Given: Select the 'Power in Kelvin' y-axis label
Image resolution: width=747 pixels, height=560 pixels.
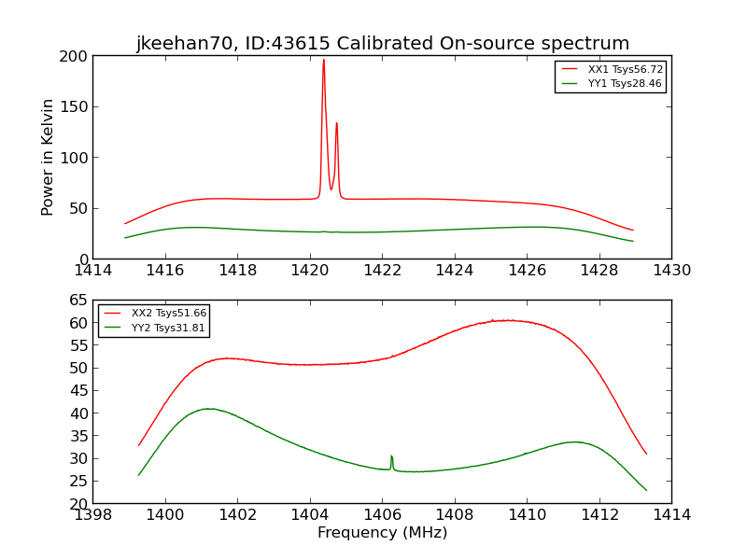Looking at the screenshot, I should (48, 157).
